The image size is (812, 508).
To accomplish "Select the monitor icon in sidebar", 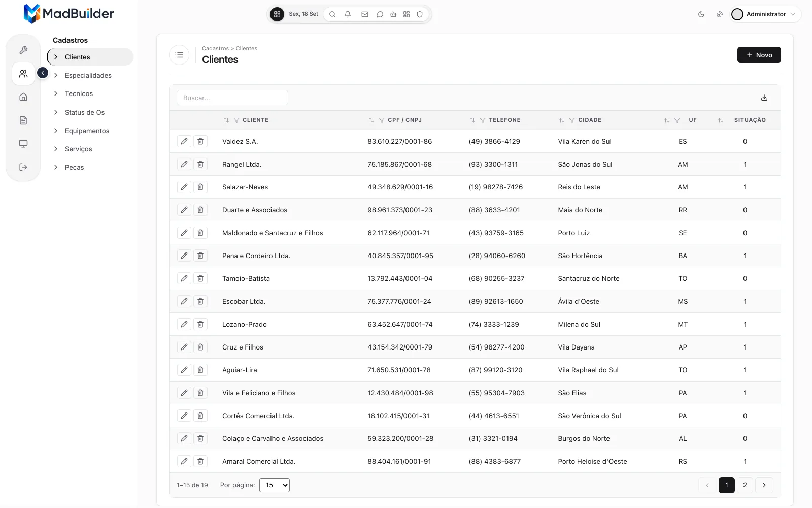I will point(23,144).
